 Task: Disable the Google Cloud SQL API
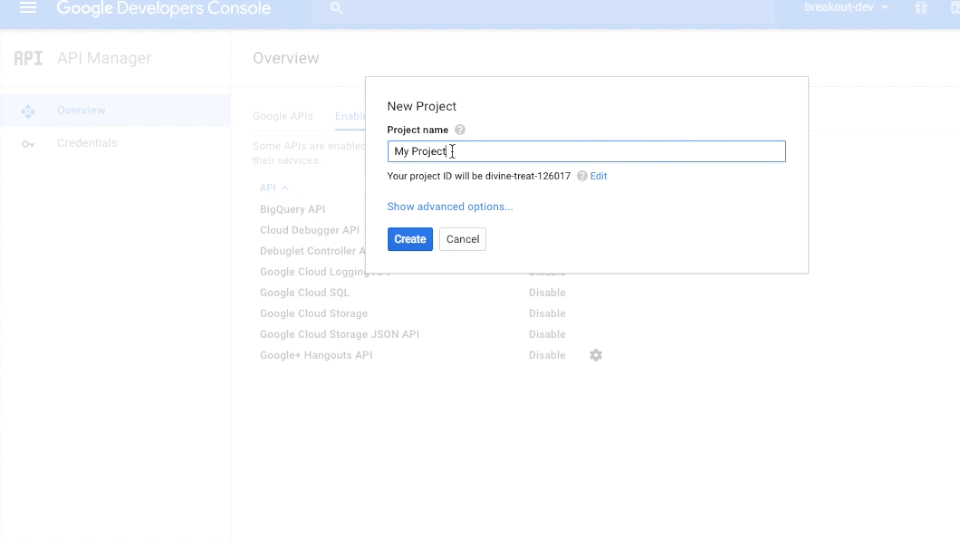tap(547, 293)
